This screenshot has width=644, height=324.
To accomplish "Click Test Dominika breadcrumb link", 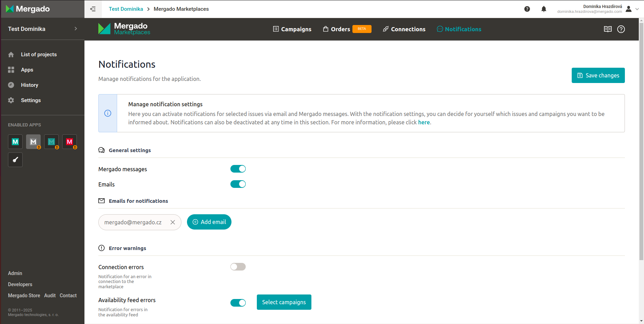I will tap(126, 9).
